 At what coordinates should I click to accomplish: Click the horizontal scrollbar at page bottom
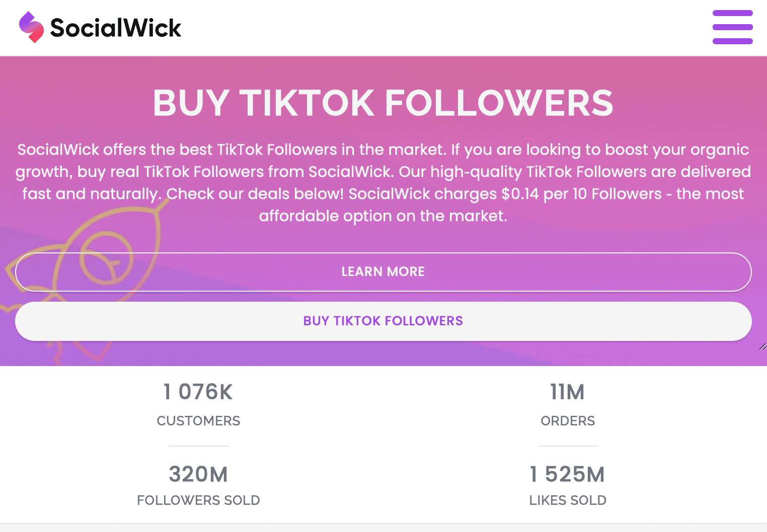383,528
